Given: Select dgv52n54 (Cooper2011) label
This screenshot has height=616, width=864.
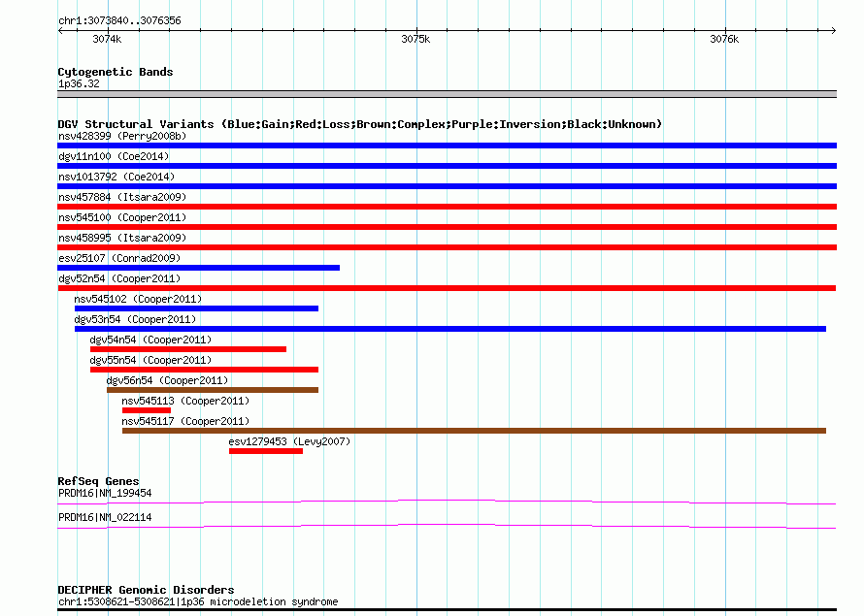Looking at the screenshot, I should pos(119,278).
